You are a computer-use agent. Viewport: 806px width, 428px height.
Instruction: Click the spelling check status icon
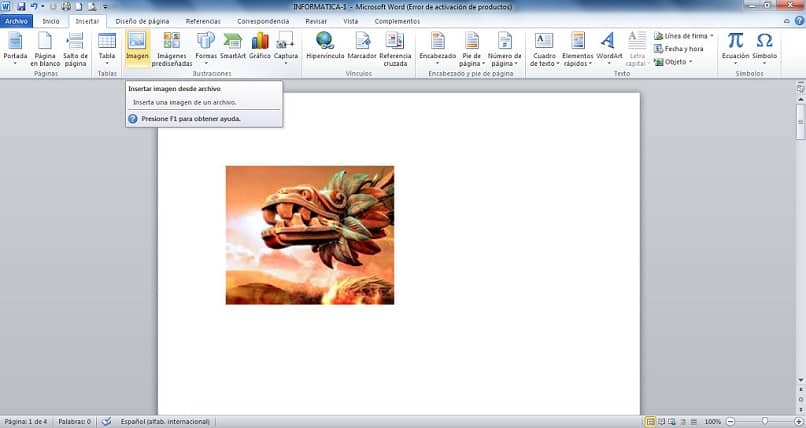pos(106,421)
